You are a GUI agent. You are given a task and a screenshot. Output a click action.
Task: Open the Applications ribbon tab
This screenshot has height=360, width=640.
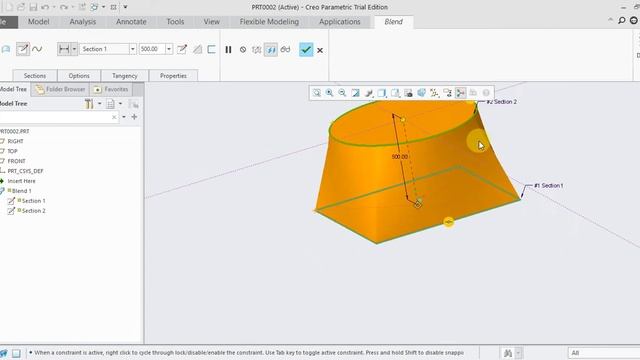(x=340, y=22)
